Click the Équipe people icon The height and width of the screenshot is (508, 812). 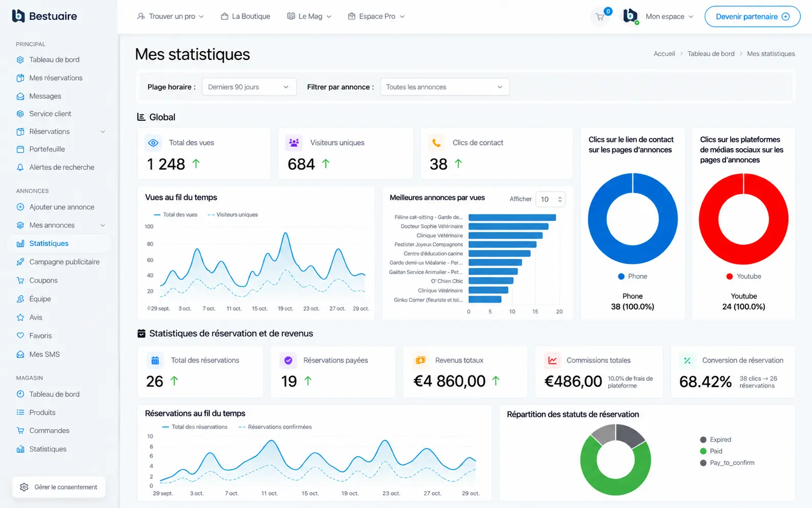pyautogui.click(x=20, y=299)
